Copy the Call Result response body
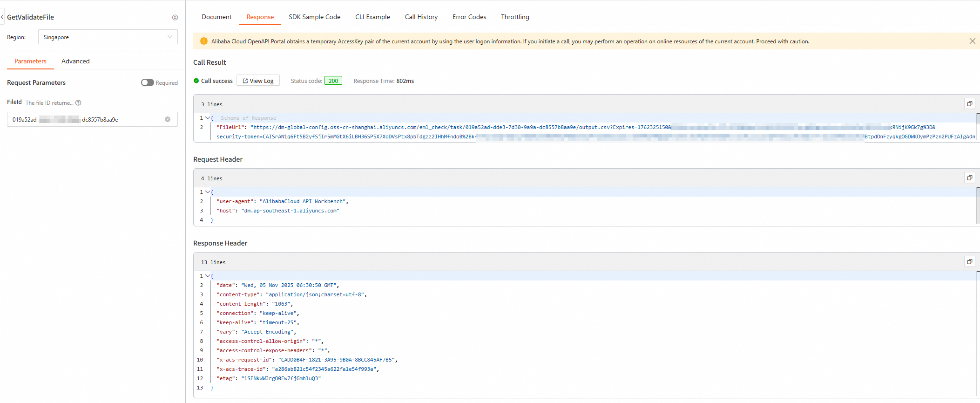This screenshot has width=980, height=403. coord(969,104)
